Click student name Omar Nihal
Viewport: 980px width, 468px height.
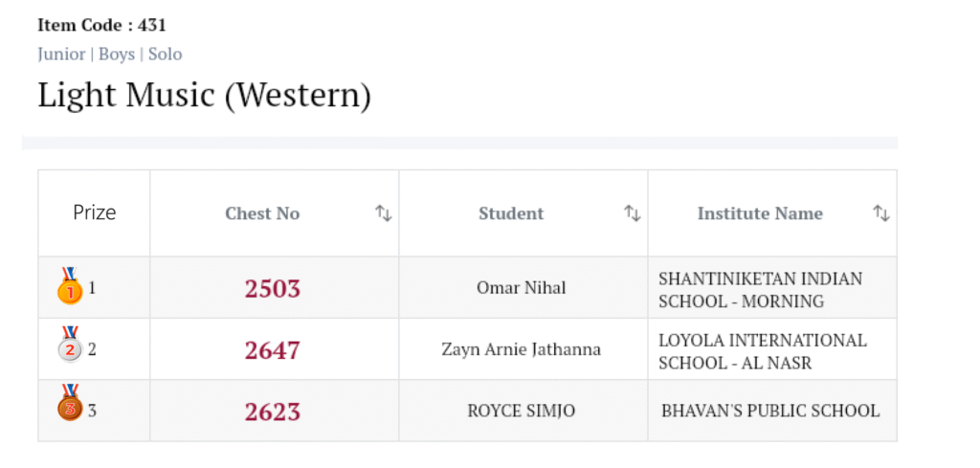point(522,287)
